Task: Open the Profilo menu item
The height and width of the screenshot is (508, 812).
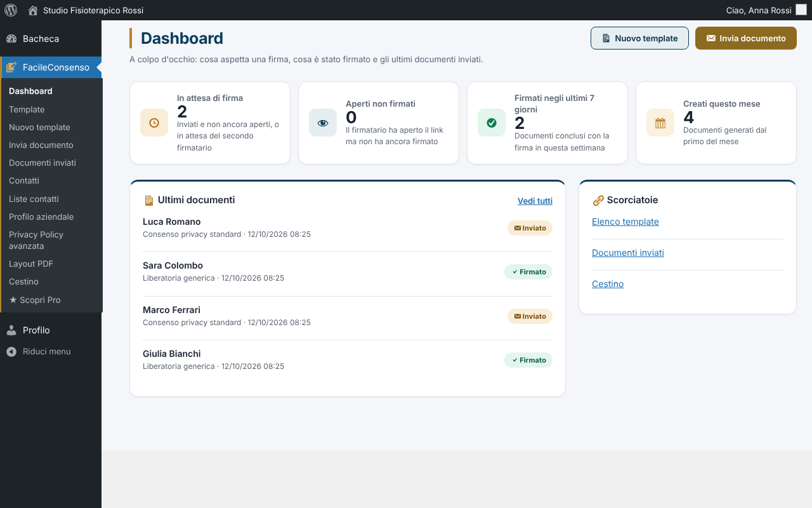Action: (x=51, y=330)
